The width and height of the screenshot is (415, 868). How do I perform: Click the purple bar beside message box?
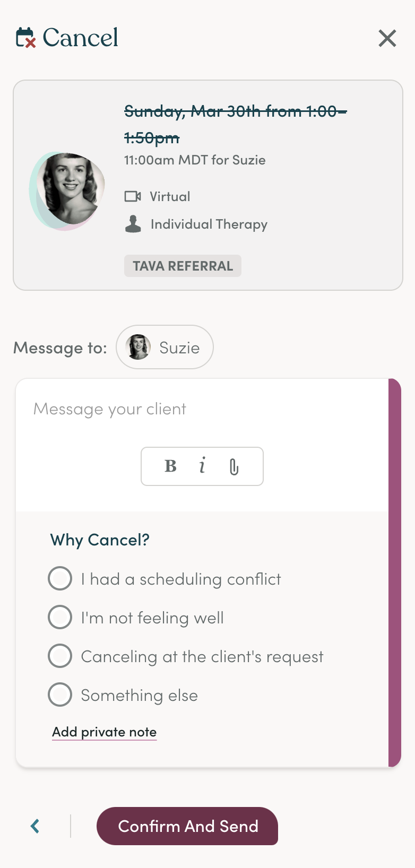coord(395,573)
